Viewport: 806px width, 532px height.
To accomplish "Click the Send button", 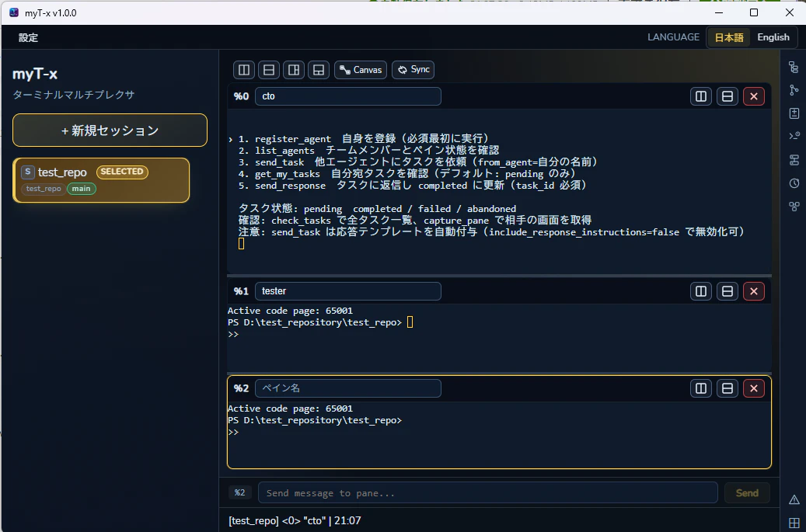I will [747, 493].
